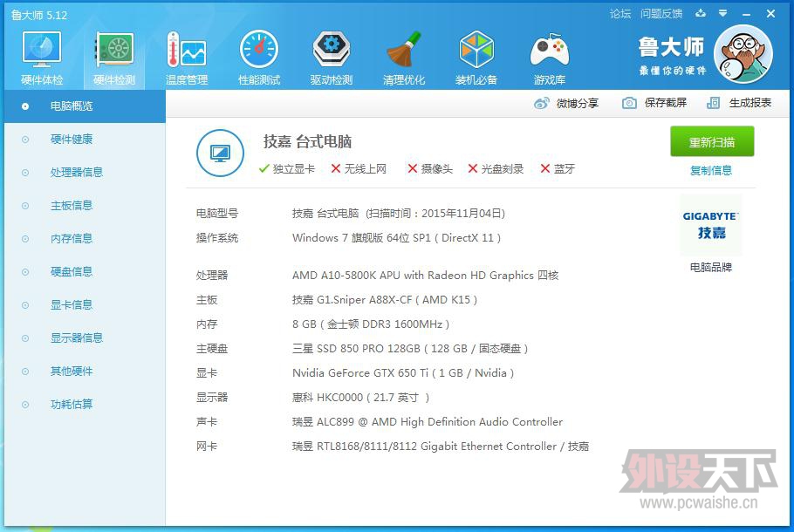The image size is (794, 532).
Task: Click the 蓝牙 status indicator
Action: [x=558, y=168]
